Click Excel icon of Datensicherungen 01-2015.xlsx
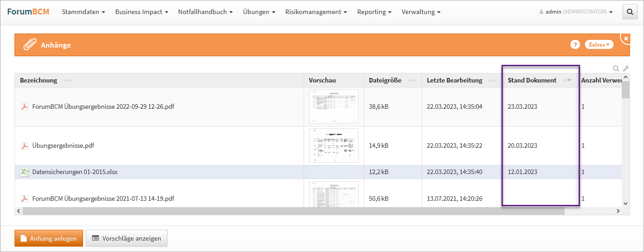This screenshot has height=252, width=644. pos(25,172)
